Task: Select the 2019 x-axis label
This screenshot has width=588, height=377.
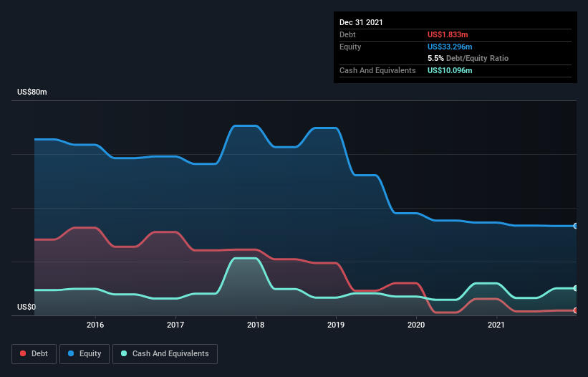Action: (x=336, y=325)
